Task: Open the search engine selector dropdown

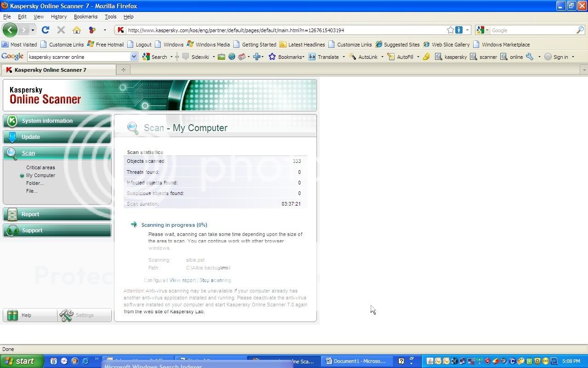Action: [487, 30]
